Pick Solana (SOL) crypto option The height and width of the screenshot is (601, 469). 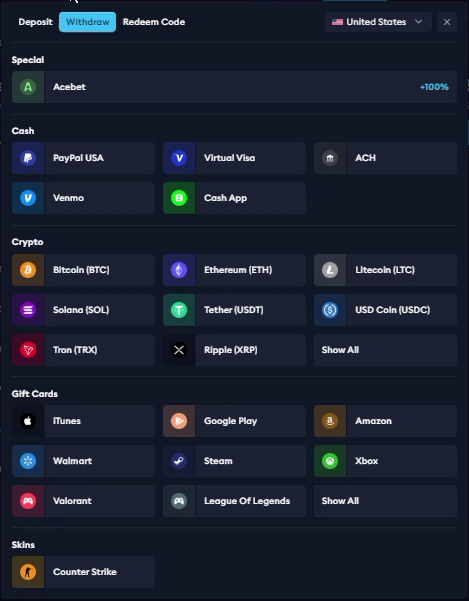tap(83, 310)
